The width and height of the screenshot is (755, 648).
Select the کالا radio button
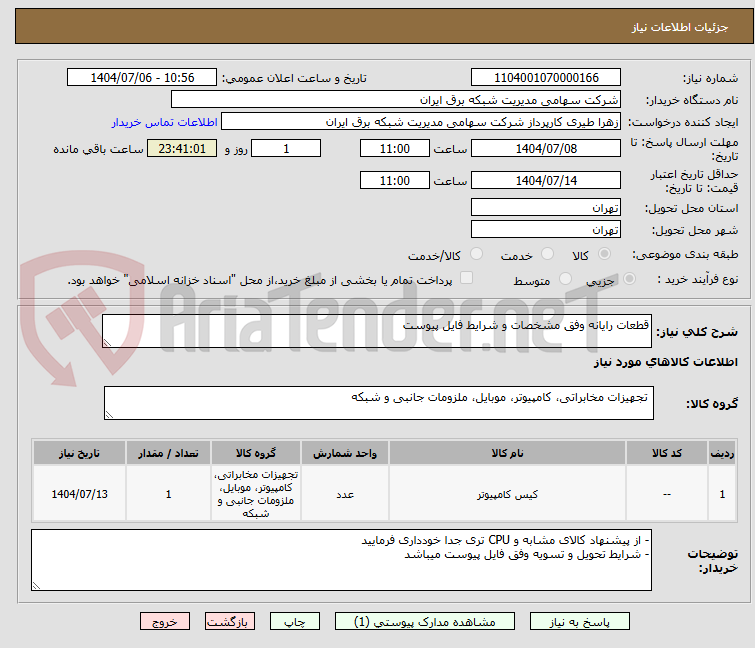pos(604,253)
